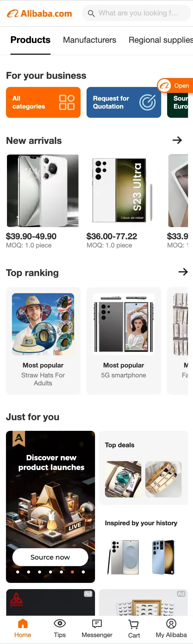The height and width of the screenshot is (644, 193).
Task: Open Tips eye icon in bottom bar
Action: click(x=60, y=623)
